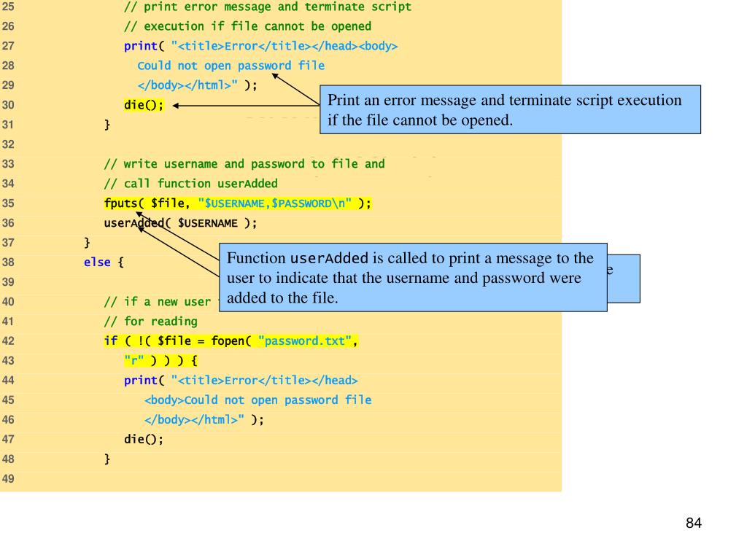Click line number 49
The height and width of the screenshot is (560, 747).
click(x=8, y=478)
